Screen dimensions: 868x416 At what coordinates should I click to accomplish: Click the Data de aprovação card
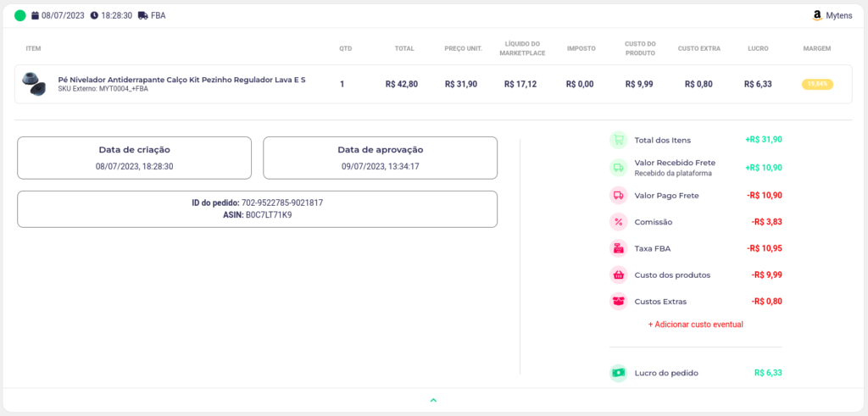380,158
